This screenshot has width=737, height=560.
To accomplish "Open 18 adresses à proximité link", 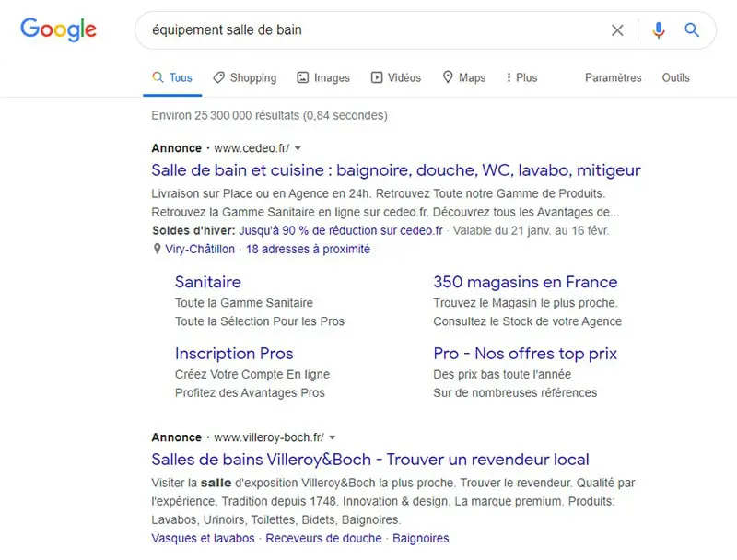I will coord(308,249).
